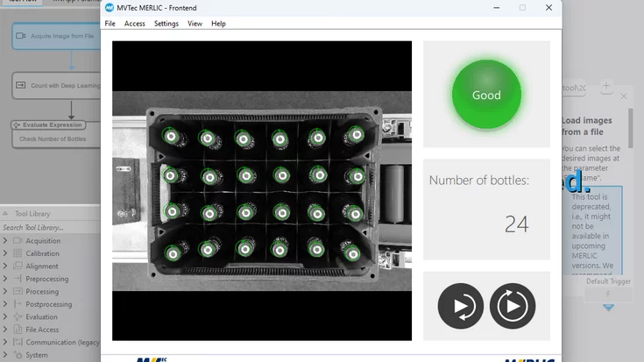Viewport: 644px width, 362px height.
Task: Open the Settings menu
Action: tap(166, 24)
